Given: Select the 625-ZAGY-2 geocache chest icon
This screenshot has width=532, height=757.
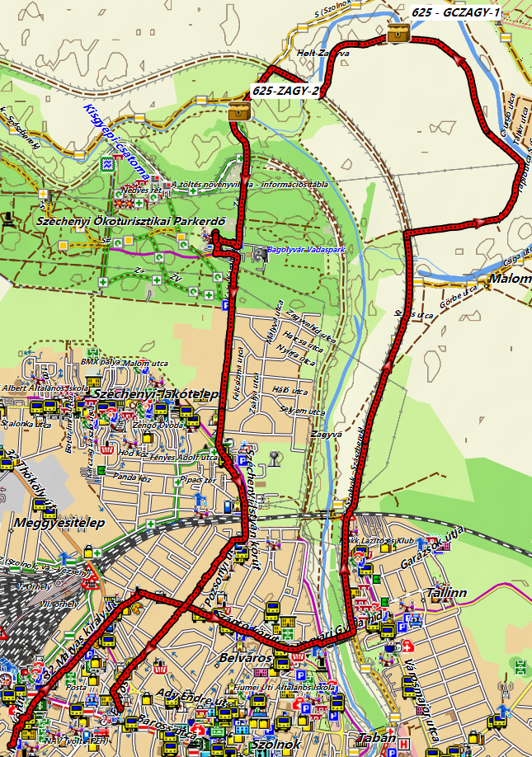Looking at the screenshot, I should (239, 111).
